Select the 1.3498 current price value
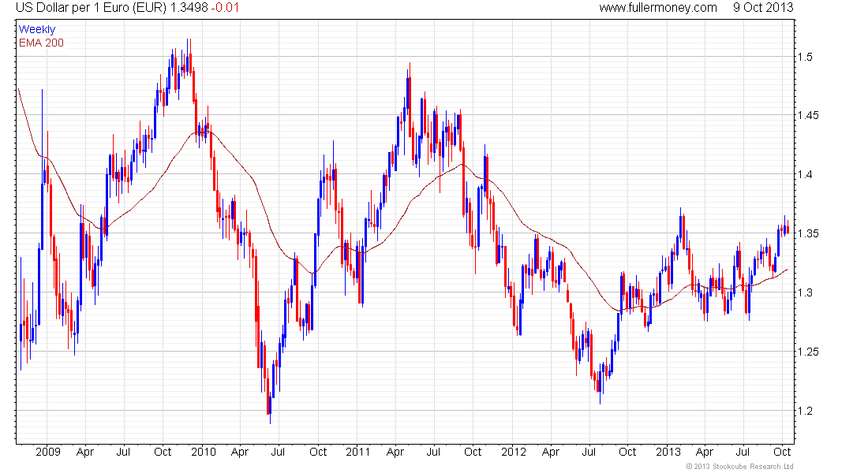This screenshot has height=473, width=868. [188, 8]
